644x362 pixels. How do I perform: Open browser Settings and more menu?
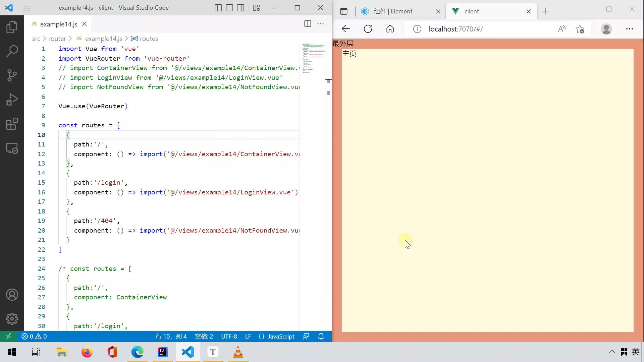click(x=630, y=29)
